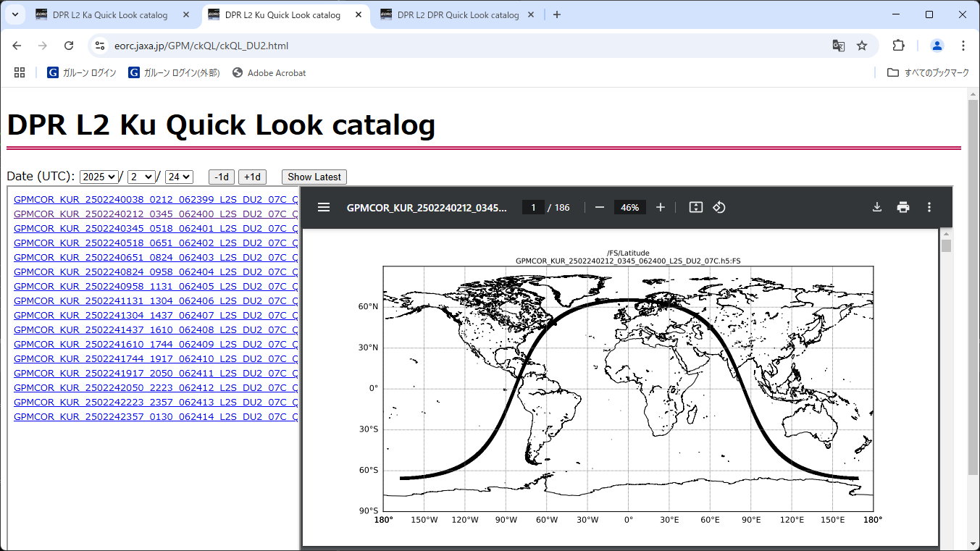Open the day dropdown showing 24
Viewport: 980px width, 551px height.
point(179,177)
